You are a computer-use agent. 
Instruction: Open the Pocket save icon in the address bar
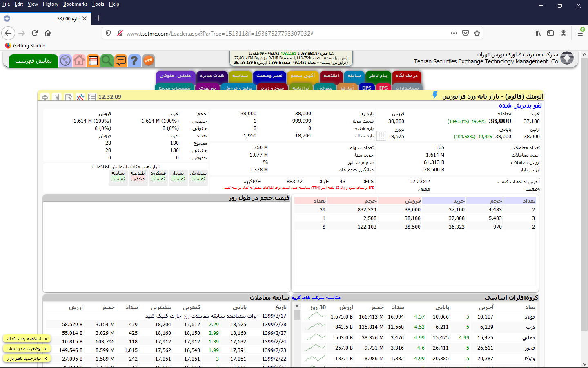tap(465, 33)
